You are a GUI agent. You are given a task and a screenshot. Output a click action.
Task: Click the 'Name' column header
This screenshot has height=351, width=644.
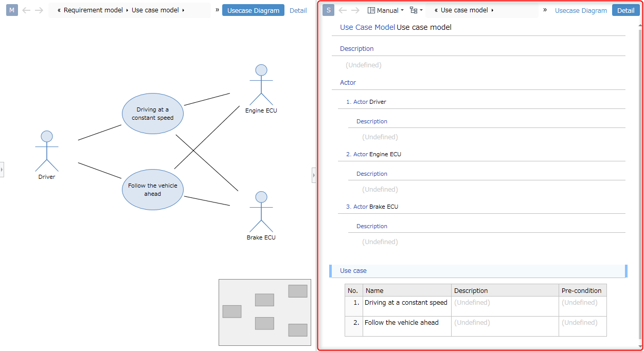point(407,290)
